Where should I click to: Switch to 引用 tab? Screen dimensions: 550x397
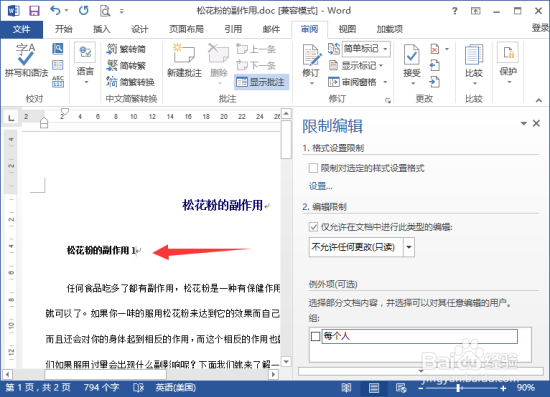233,29
